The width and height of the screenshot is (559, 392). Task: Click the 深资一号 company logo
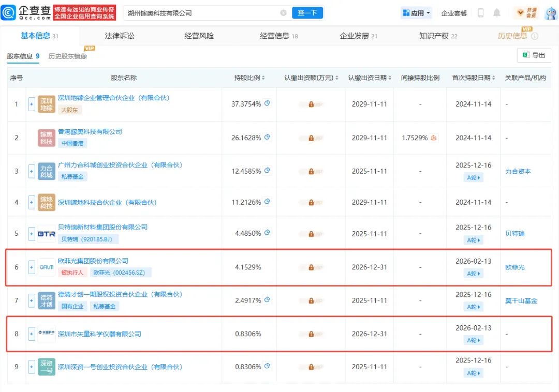47,367
